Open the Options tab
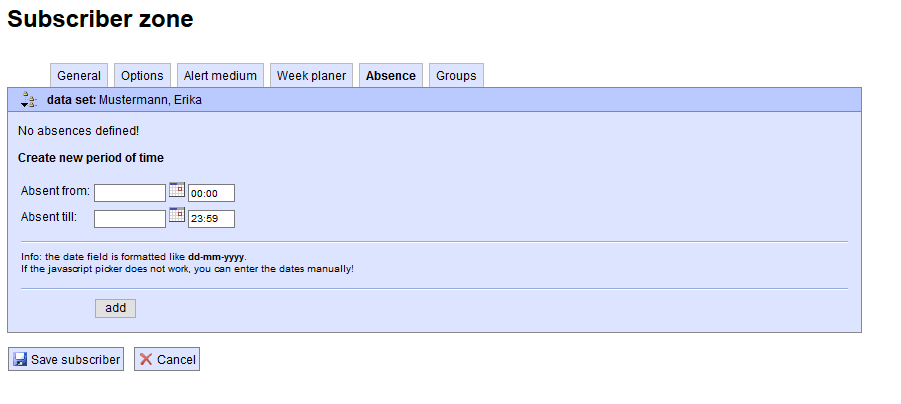Screen dimensions: 901x404 (x=143, y=76)
